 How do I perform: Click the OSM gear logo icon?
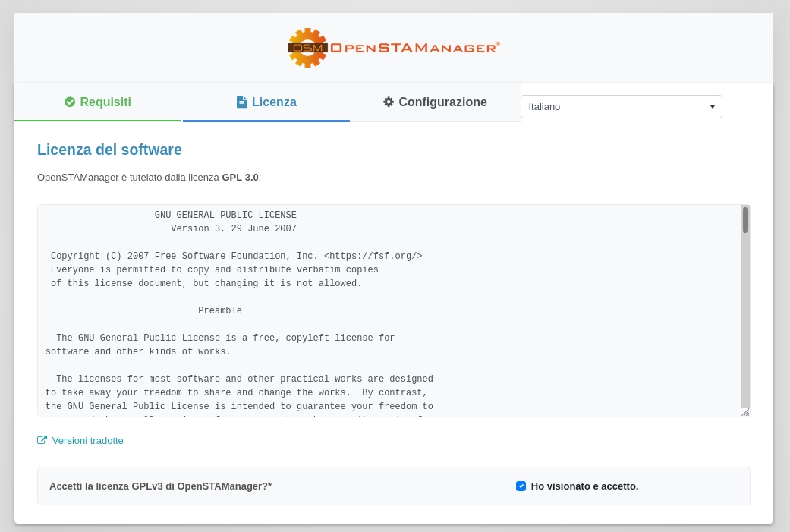coord(307,48)
